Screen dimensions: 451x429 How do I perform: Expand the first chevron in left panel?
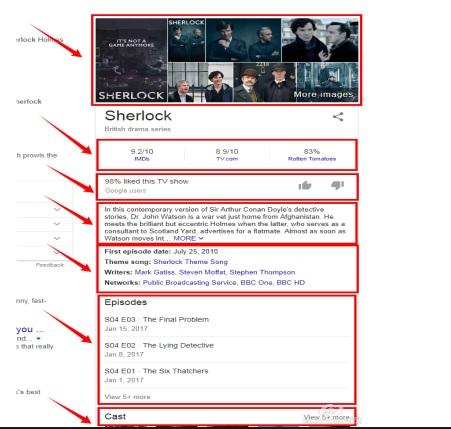point(57,209)
